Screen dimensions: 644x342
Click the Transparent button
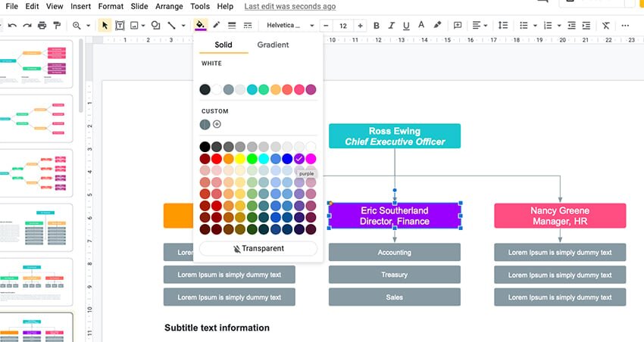click(258, 248)
